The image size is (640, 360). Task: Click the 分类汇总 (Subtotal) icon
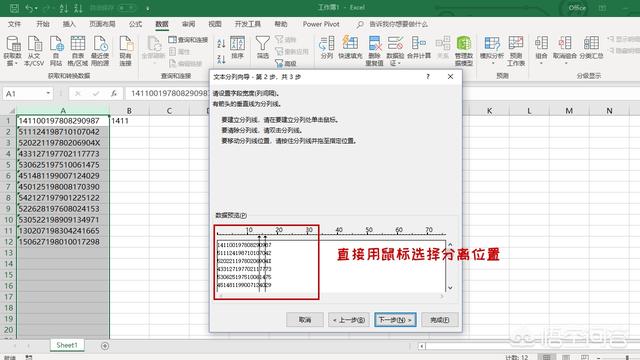click(x=591, y=48)
